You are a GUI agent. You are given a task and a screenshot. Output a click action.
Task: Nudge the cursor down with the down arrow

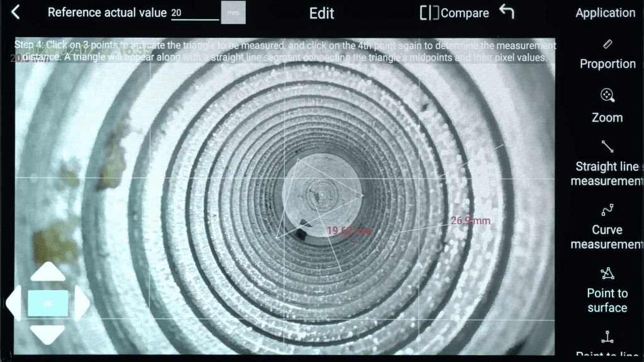tap(48, 333)
